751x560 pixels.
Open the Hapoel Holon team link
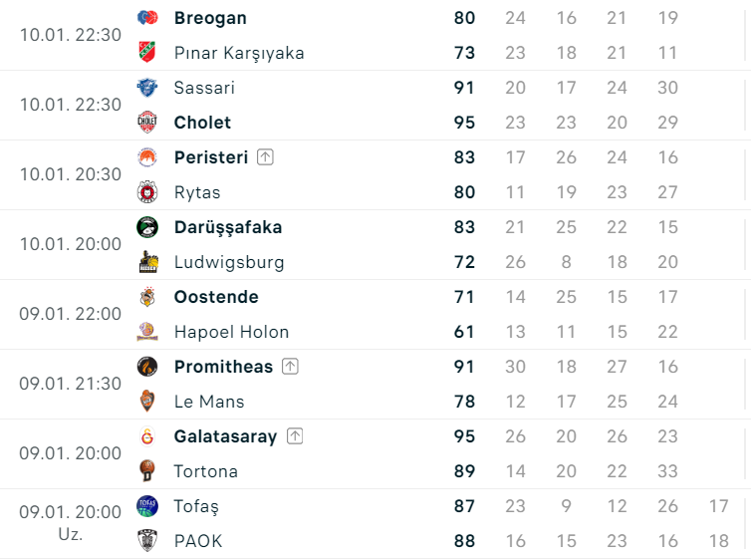pyautogui.click(x=231, y=332)
